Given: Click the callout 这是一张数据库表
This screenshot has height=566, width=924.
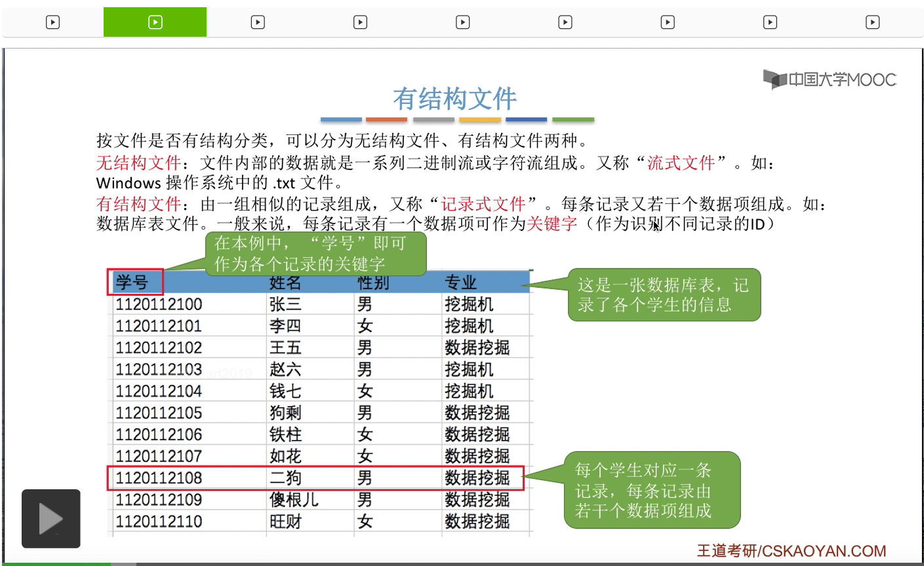Looking at the screenshot, I should 664,294.
